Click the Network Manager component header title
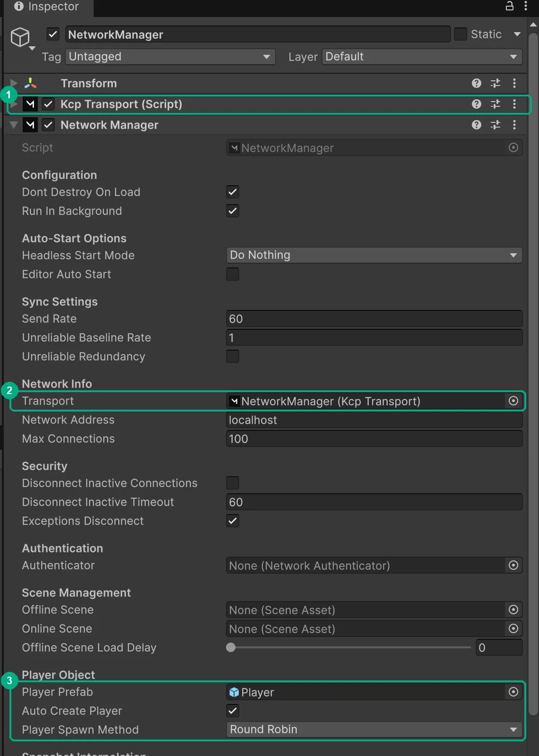 [110, 125]
